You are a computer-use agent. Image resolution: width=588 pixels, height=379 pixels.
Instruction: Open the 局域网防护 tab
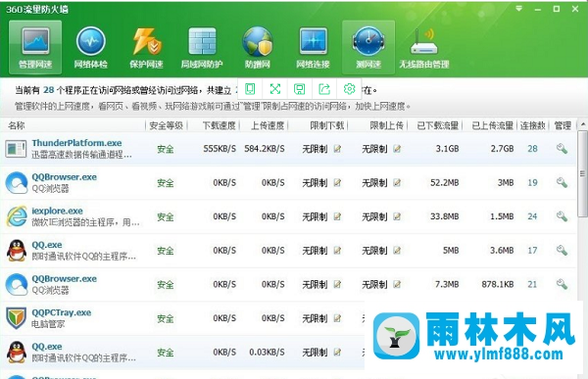pyautogui.click(x=202, y=47)
